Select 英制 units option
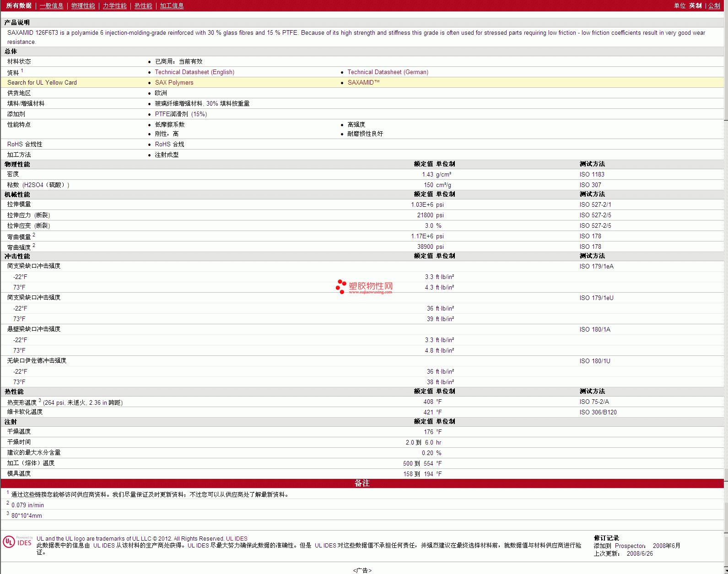This screenshot has width=728, height=574. [x=695, y=6]
